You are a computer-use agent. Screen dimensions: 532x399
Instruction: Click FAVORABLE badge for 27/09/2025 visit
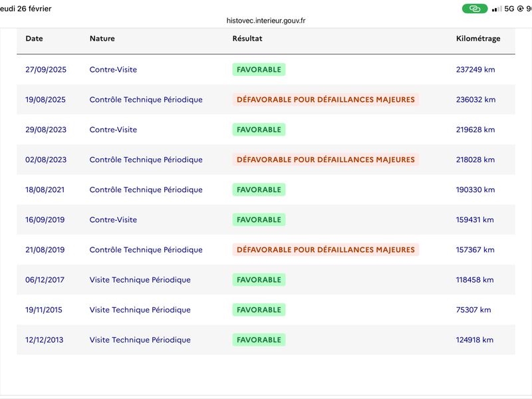point(259,70)
